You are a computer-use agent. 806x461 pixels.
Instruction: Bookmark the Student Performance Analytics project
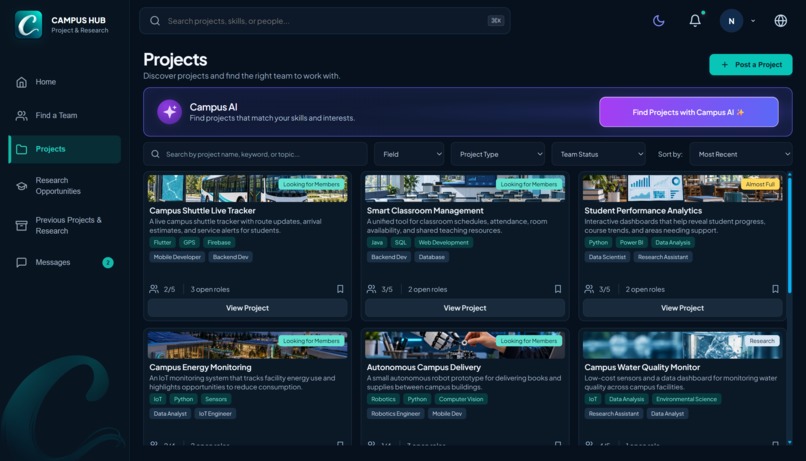pos(775,289)
